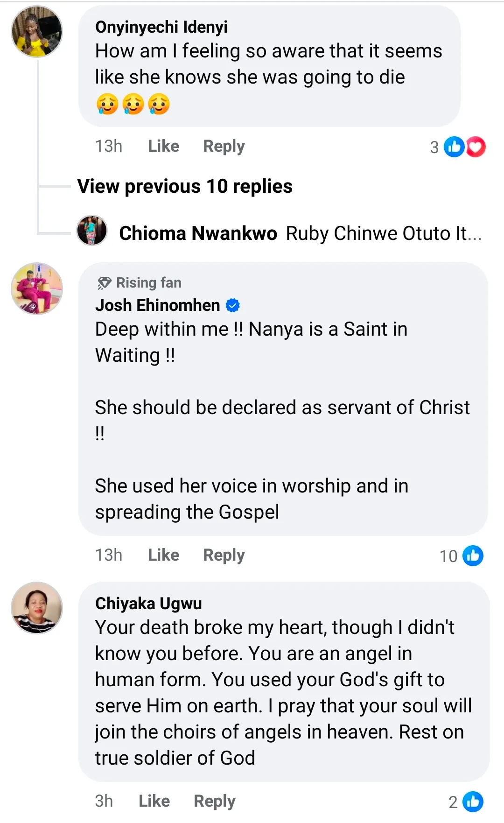This screenshot has width=504, height=823.
Task: Tap Josh Ehinomhen's profile avatar
Action: [x=37, y=288]
